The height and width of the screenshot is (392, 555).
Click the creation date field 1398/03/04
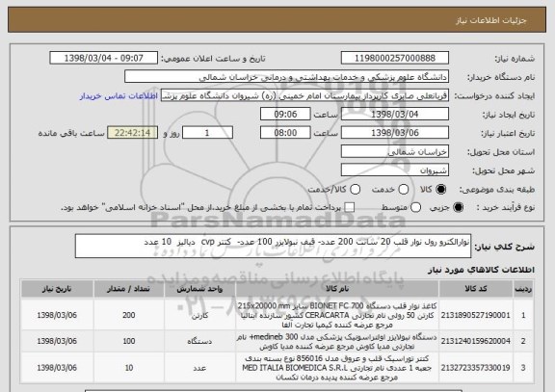pyautogui.click(x=395, y=114)
